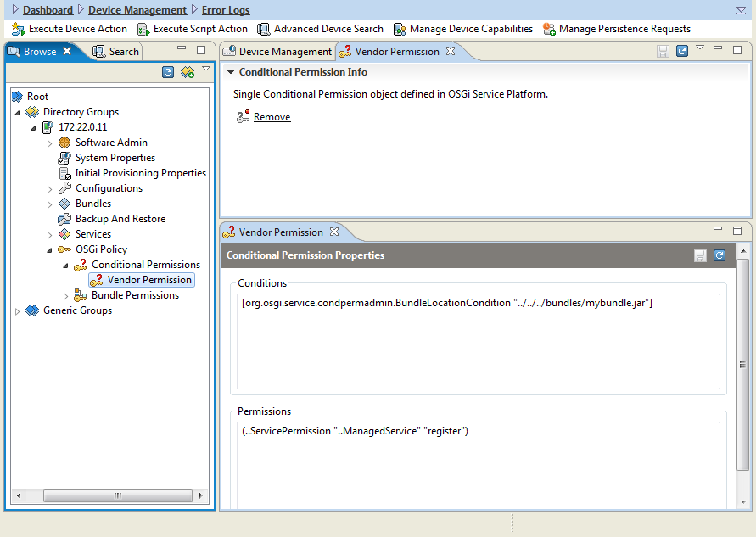Click the add group icon in Browse panel

click(x=187, y=72)
